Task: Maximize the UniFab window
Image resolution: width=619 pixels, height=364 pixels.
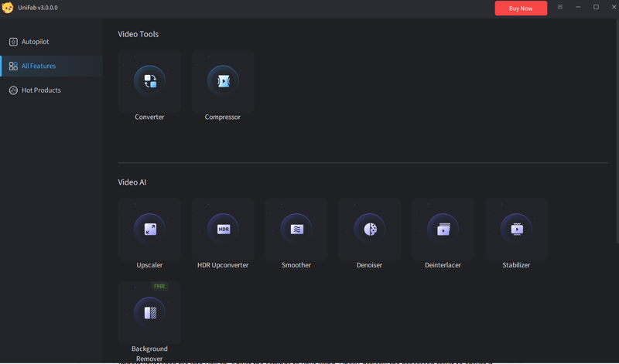Action: click(x=596, y=8)
